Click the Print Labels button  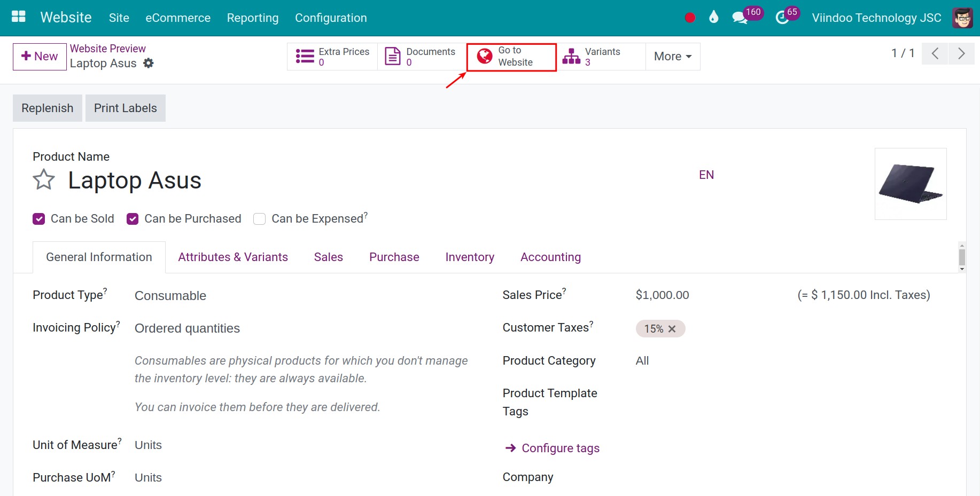tap(126, 108)
